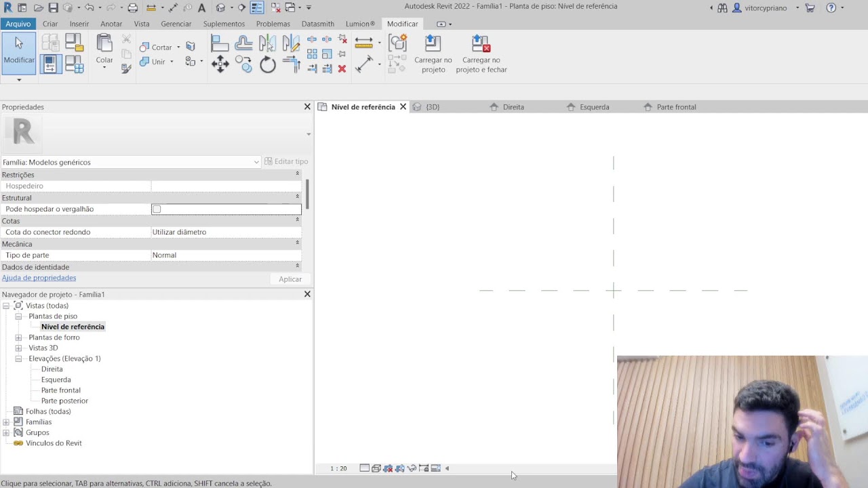Image resolution: width=868 pixels, height=488 pixels.
Task: Switch to the {3D} view tab
Action: coord(432,107)
